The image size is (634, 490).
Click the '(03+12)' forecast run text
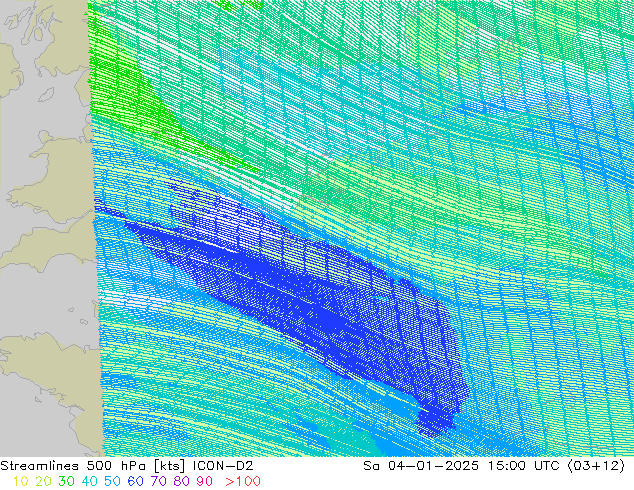[x=596, y=466]
